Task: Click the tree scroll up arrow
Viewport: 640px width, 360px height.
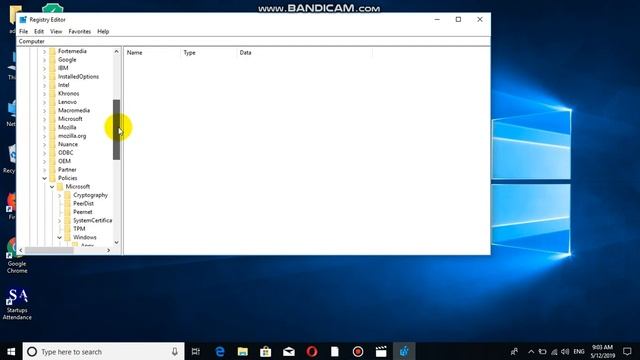Action: coord(117,51)
